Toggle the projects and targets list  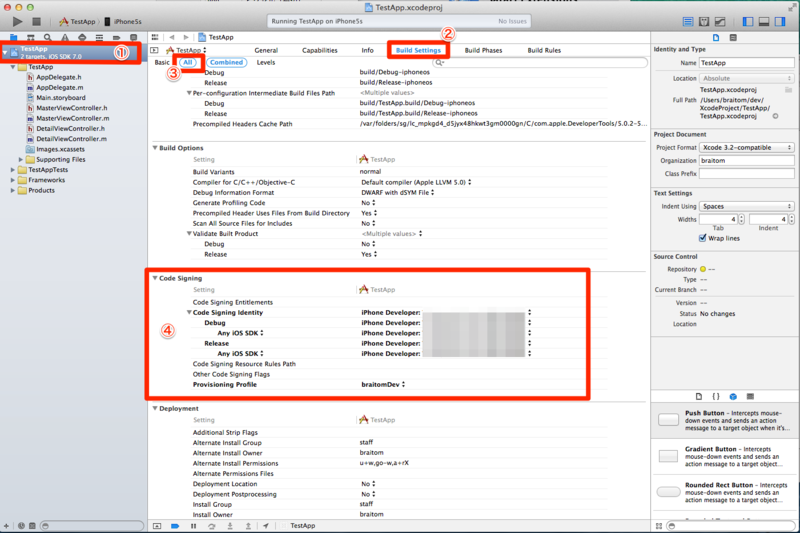[155, 50]
